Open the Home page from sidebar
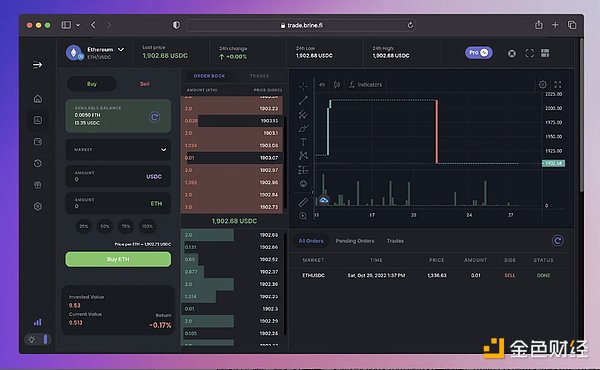Screen dimensions: 600x370 [38, 99]
